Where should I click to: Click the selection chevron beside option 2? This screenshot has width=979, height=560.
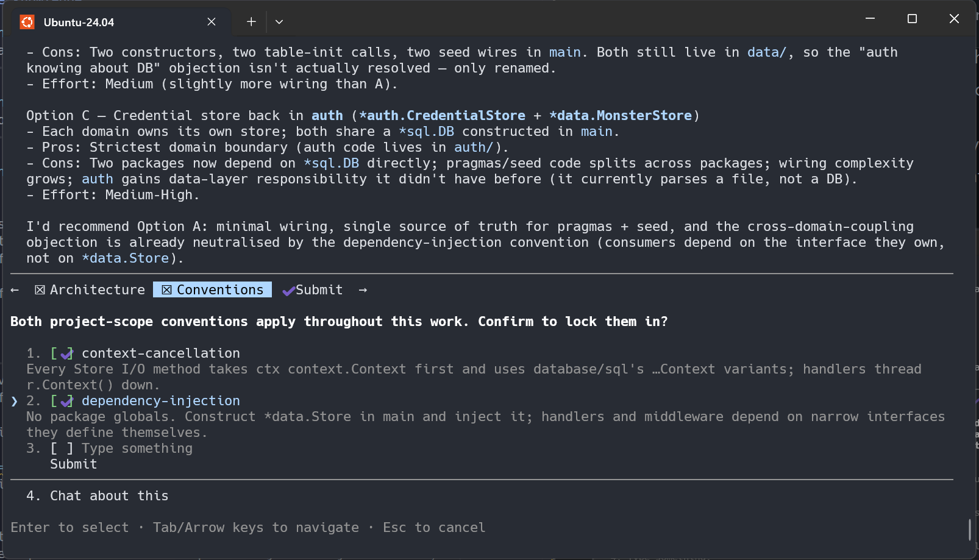[14, 401]
